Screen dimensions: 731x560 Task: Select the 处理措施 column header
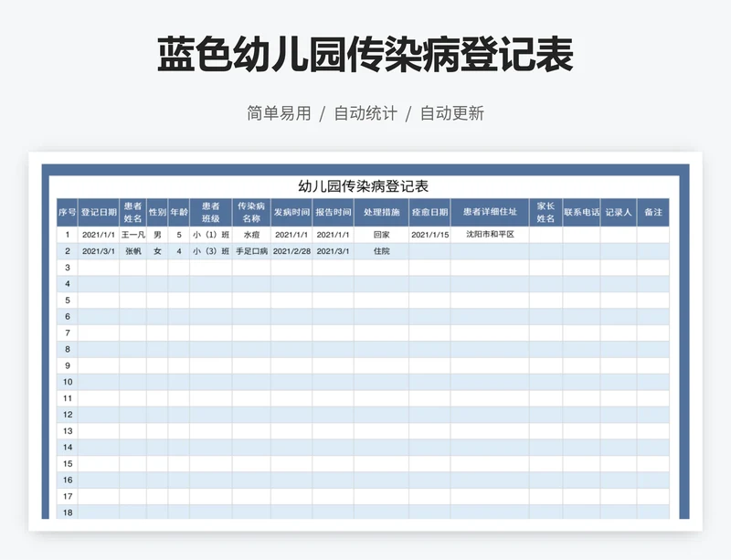coord(381,212)
